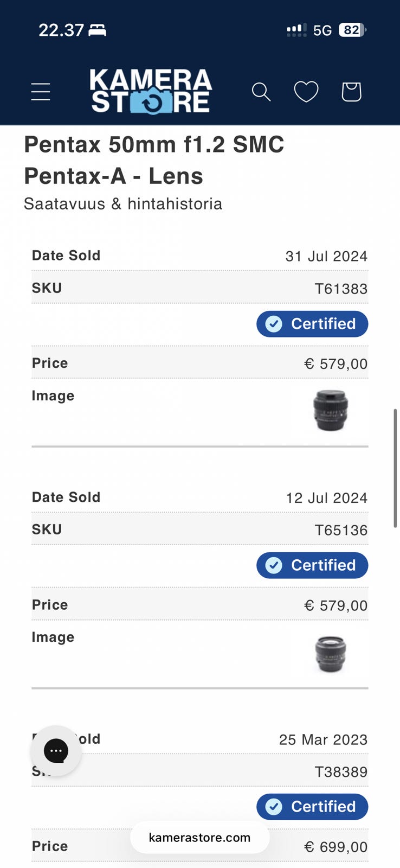Click Certified badge for SKU T61383
Image resolution: width=400 pixels, height=868 pixels.
pos(312,324)
